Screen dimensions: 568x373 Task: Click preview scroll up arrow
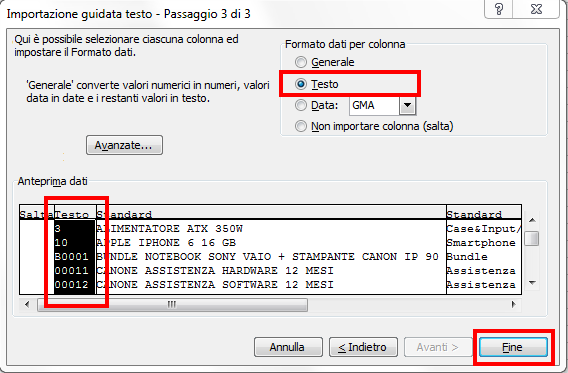[532, 220]
